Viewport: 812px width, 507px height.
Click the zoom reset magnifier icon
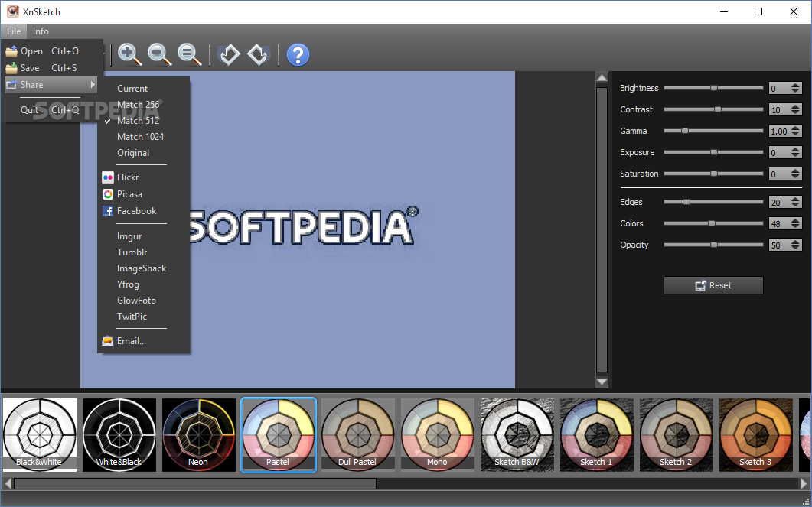tap(190, 54)
